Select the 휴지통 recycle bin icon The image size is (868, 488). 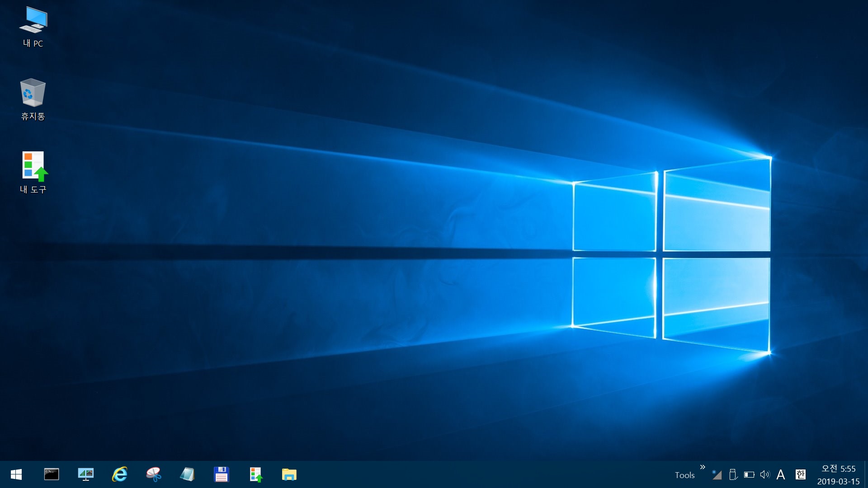click(33, 99)
